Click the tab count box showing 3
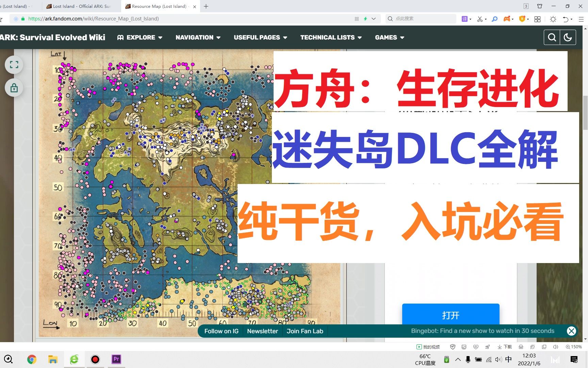 coord(526,6)
